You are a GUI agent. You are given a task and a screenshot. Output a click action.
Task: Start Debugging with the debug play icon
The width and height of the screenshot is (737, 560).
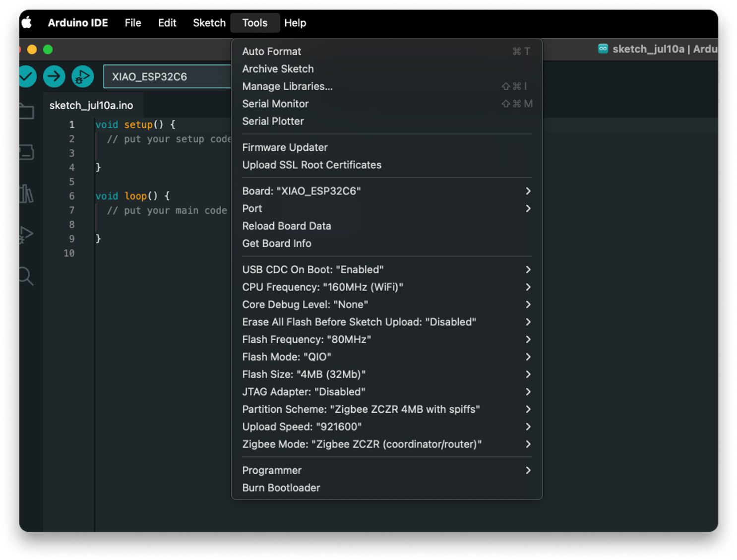tap(82, 76)
